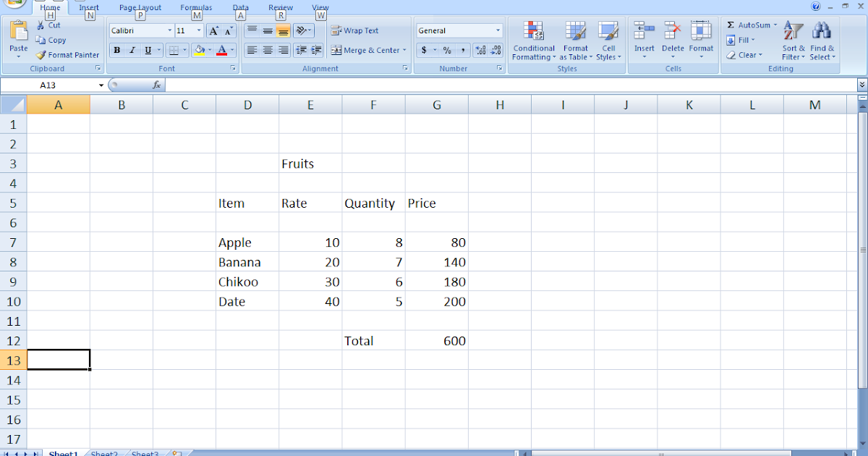Toggle Italic formatting
868x456 pixels.
click(132, 51)
